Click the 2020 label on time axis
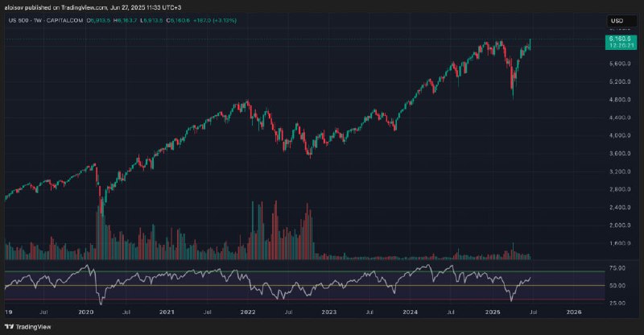This screenshot has width=644, height=335. coord(86,312)
